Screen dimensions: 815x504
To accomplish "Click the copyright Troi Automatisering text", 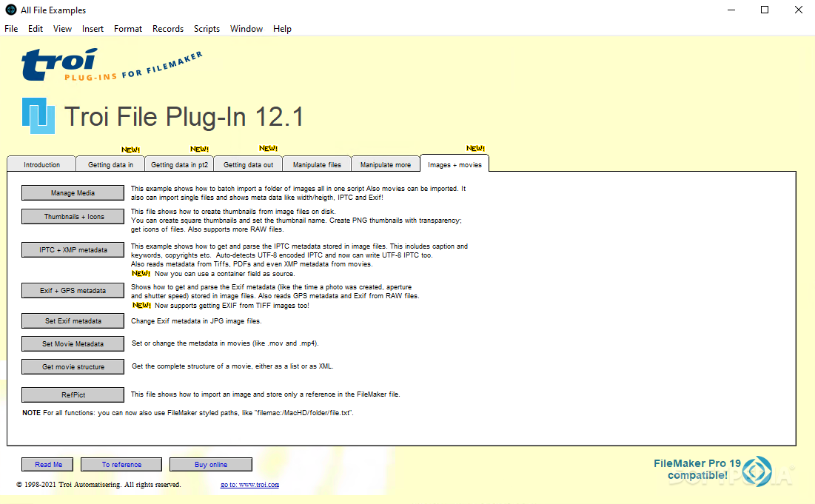I will [98, 485].
